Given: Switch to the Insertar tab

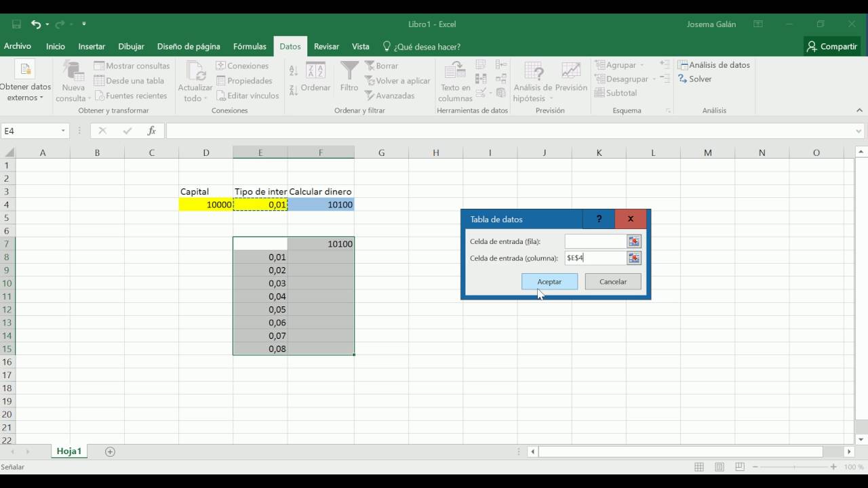Looking at the screenshot, I should click(92, 47).
